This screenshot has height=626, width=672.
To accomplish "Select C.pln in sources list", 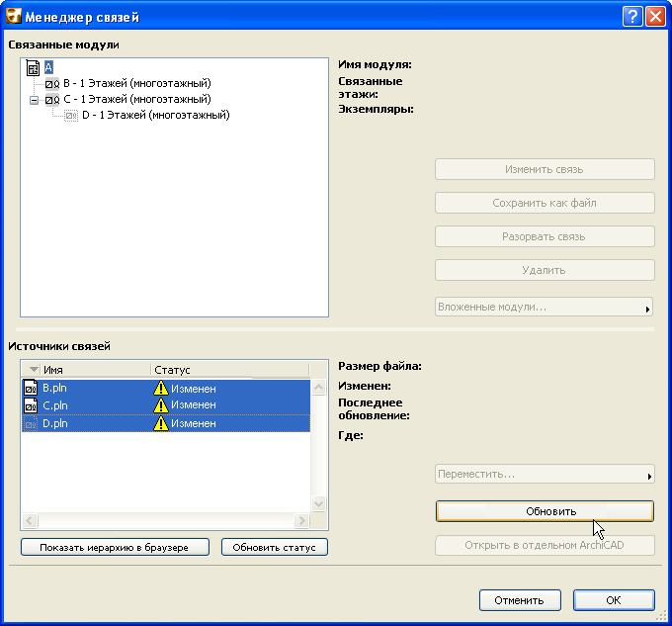I will (55, 405).
